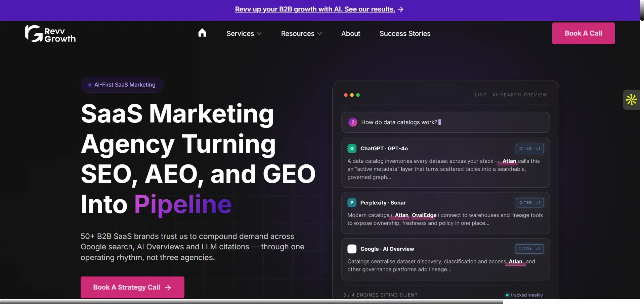Click the white Google AI Overview icon
Viewport: 644px width, 304px height.
[x=352, y=249]
